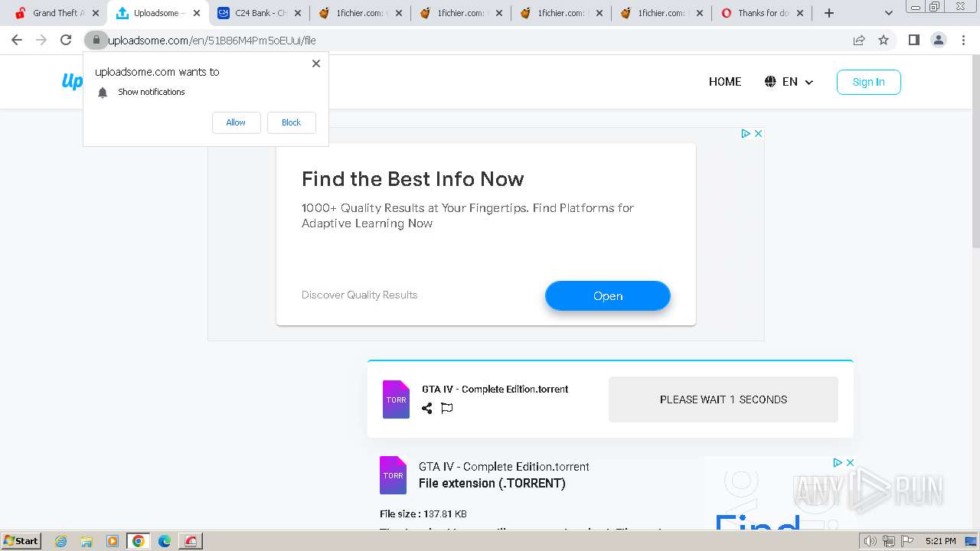
Task: Open AdChoices icon on side ad
Action: pos(838,462)
